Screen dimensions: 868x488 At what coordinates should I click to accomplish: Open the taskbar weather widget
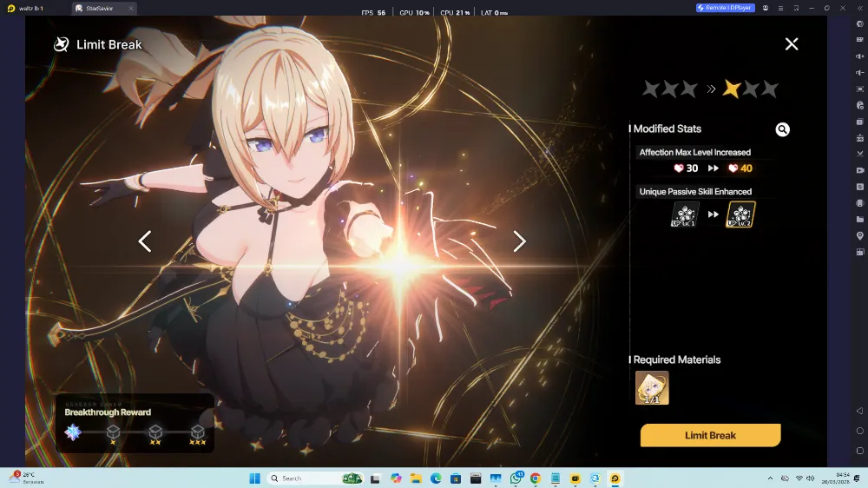[x=25, y=478]
